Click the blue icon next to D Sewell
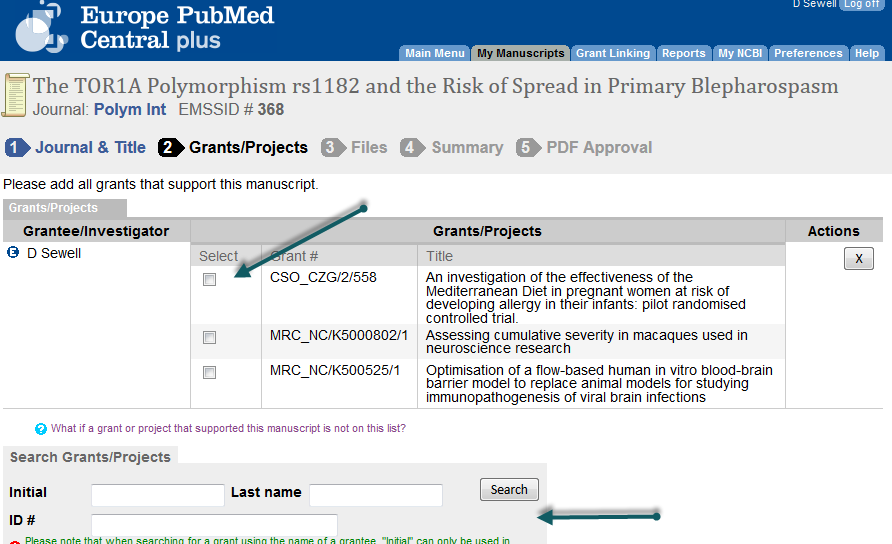This screenshot has height=544, width=892. [x=13, y=253]
